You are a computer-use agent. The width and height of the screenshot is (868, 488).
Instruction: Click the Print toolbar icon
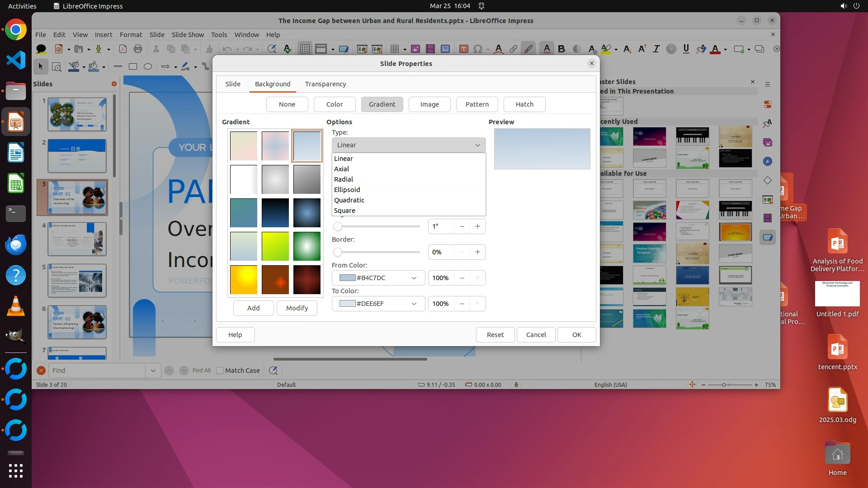click(x=138, y=49)
